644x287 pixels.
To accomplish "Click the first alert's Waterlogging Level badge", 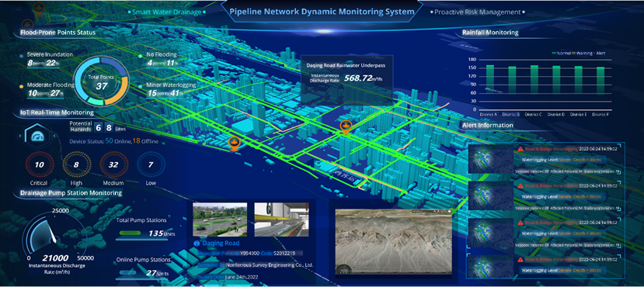I will 562,160.
